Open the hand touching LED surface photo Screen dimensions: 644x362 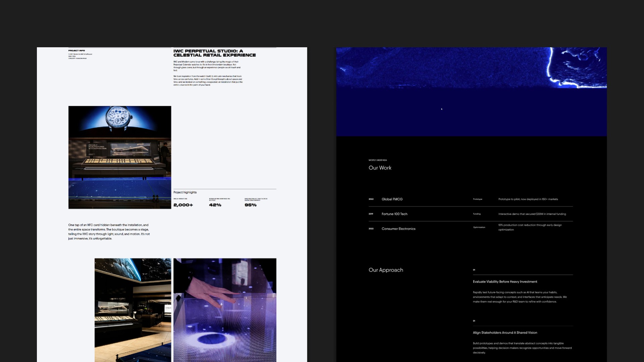coord(225,310)
